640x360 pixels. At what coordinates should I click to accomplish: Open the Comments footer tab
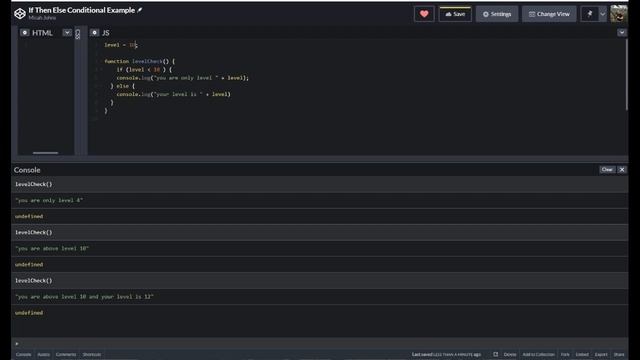[x=66, y=354]
